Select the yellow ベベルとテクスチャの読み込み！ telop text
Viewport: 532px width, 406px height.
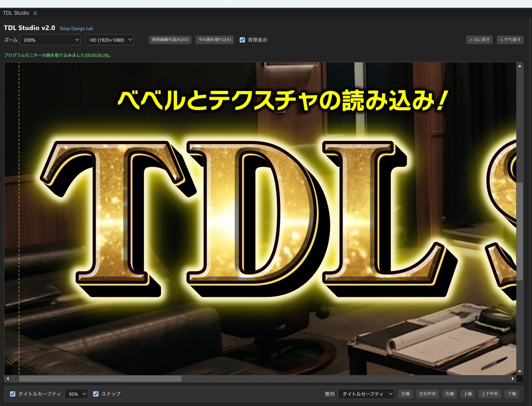coord(283,100)
